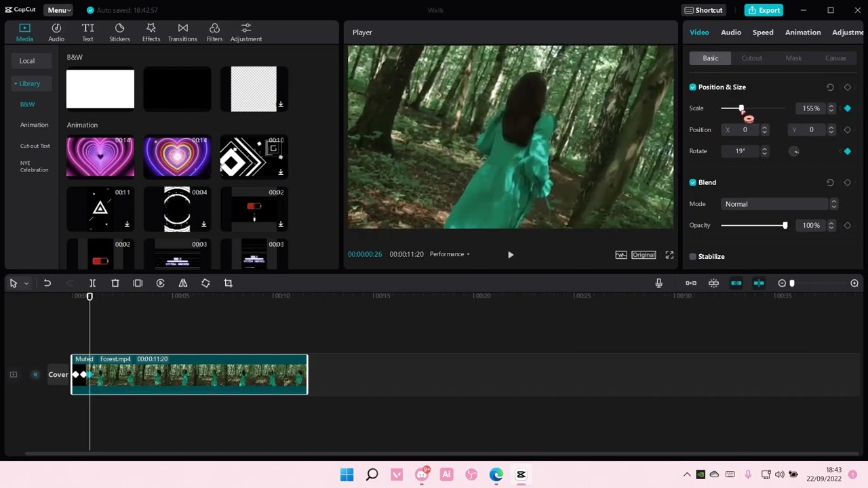Play the video preview
This screenshot has width=868, height=488.
(x=511, y=255)
